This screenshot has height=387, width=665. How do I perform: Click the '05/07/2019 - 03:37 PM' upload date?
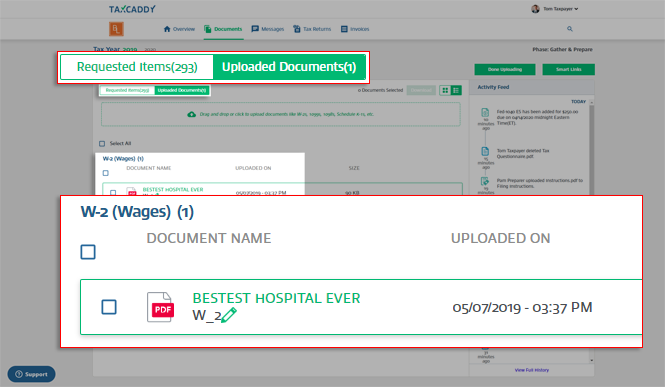point(522,307)
